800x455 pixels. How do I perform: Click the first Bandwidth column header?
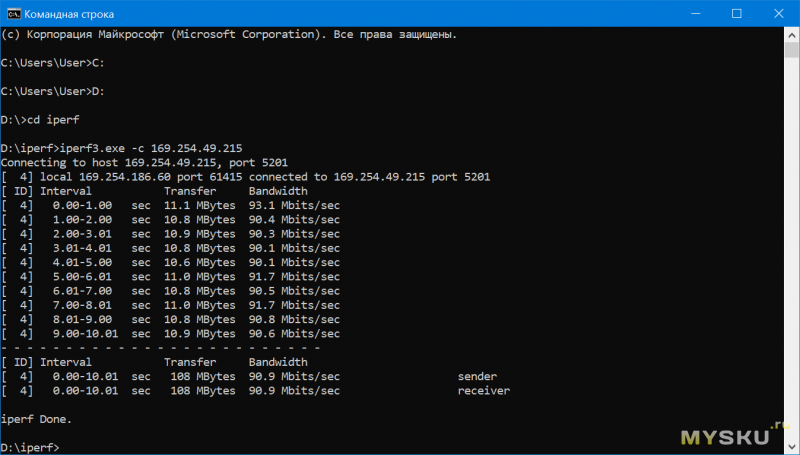coord(277,190)
